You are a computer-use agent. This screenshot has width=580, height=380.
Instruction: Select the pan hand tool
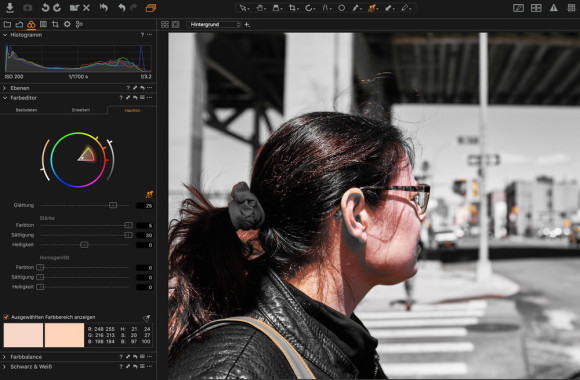(x=260, y=8)
